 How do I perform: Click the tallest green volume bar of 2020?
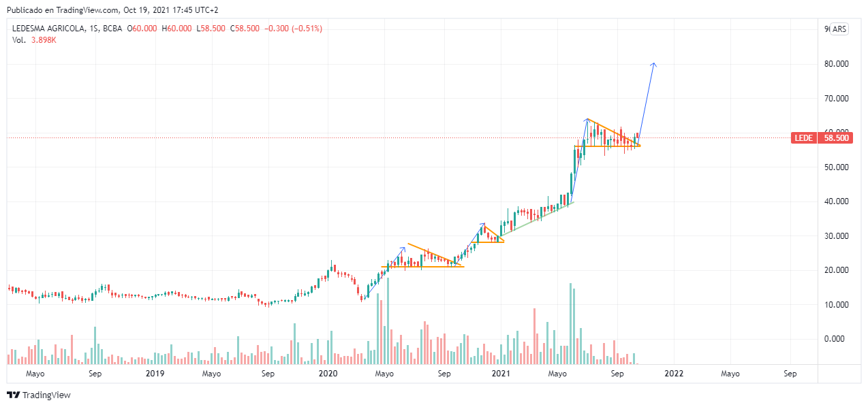pos(388,320)
